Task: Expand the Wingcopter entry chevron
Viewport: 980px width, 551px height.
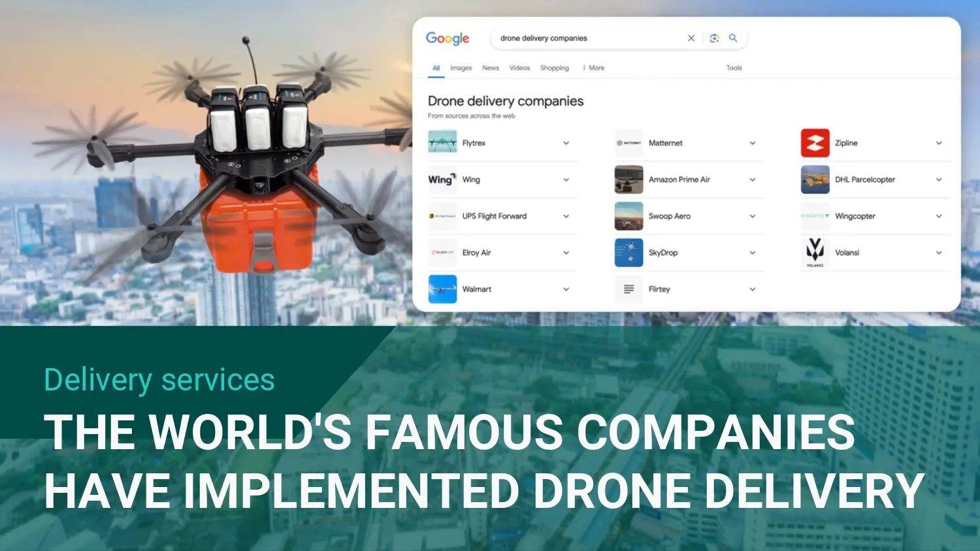Action: click(938, 216)
